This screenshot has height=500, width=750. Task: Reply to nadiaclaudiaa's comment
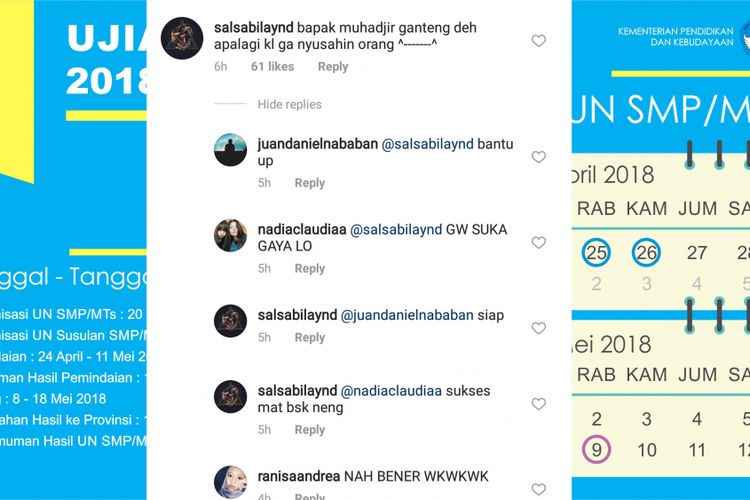tap(309, 268)
